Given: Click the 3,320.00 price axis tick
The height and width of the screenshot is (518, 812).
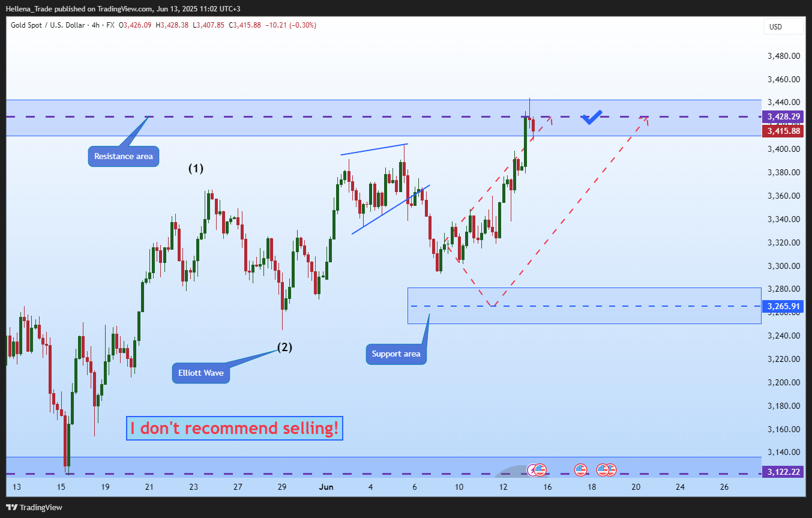Looking at the screenshot, I should (784, 242).
